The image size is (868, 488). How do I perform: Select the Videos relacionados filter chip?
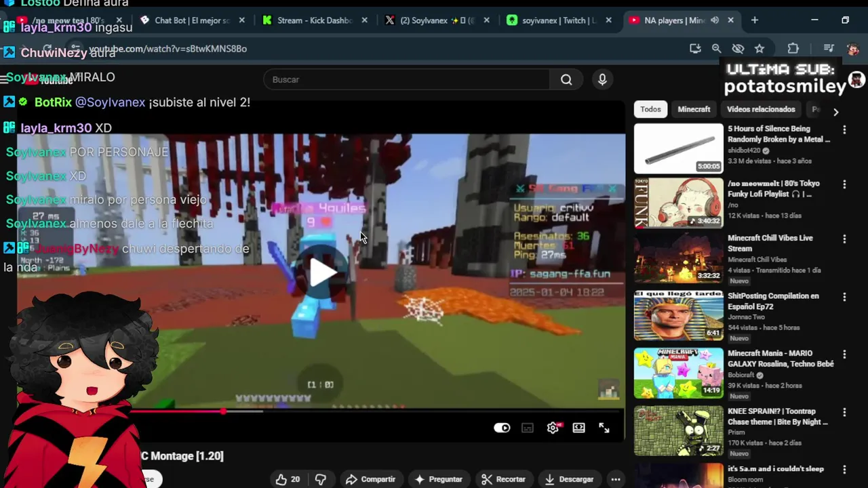pos(761,109)
